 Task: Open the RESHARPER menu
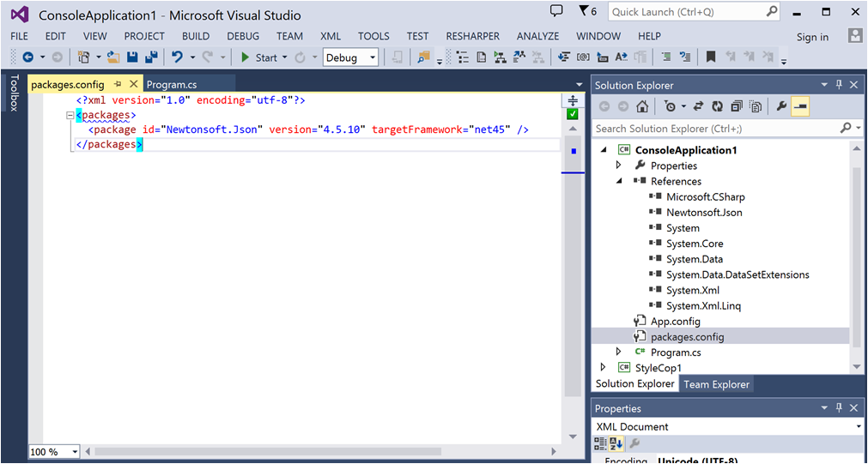click(x=474, y=36)
